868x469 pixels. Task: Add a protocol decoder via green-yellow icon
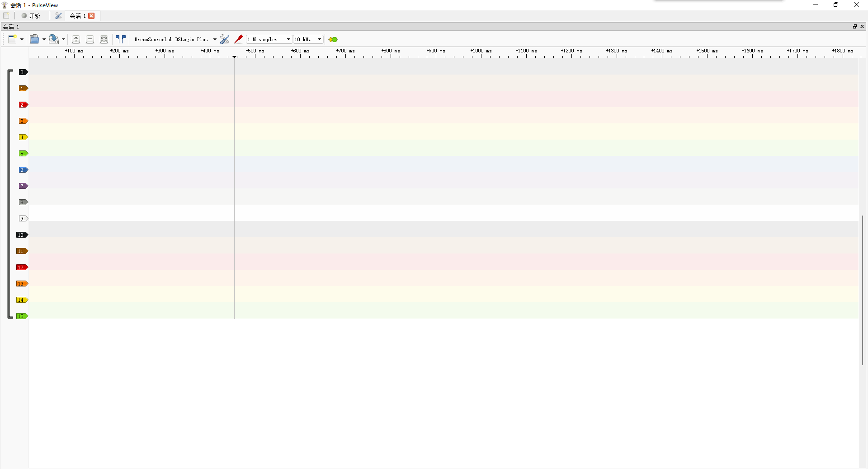333,39
